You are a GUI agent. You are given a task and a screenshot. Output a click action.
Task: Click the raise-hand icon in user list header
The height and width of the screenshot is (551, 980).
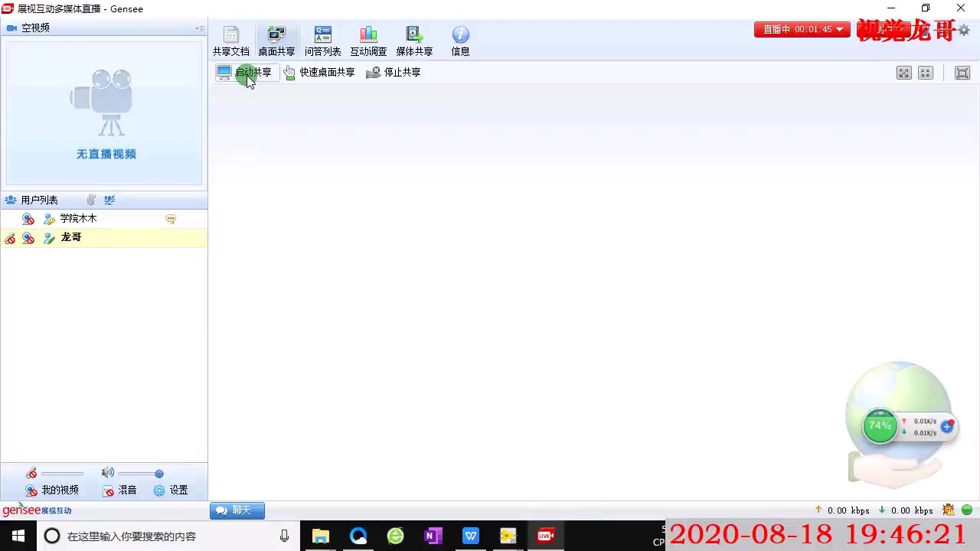point(91,200)
